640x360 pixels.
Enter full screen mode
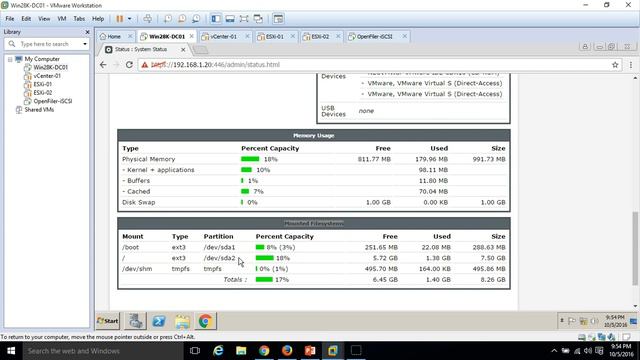244,19
